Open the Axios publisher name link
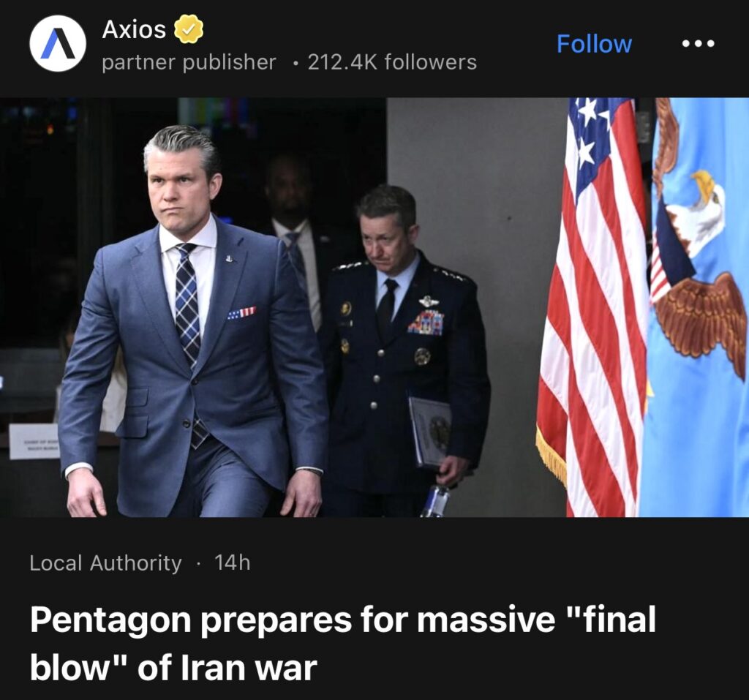Screen dimensions: 749x700 [x=134, y=30]
